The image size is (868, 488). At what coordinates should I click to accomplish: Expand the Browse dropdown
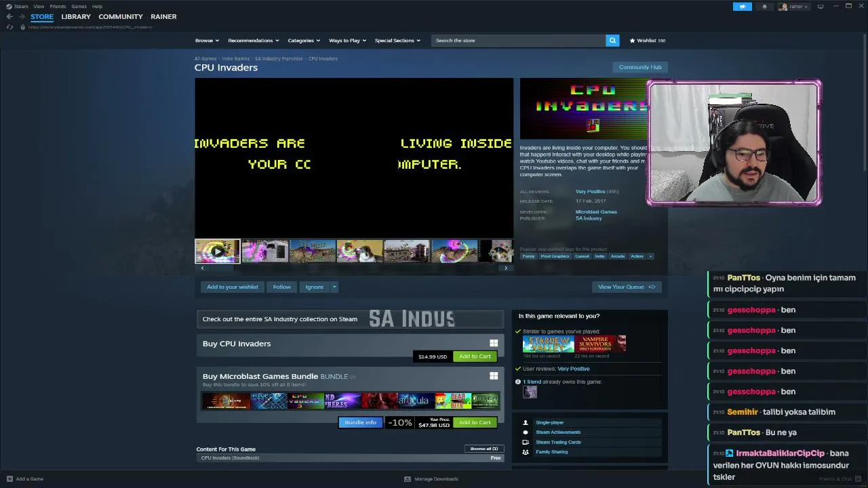208,41
